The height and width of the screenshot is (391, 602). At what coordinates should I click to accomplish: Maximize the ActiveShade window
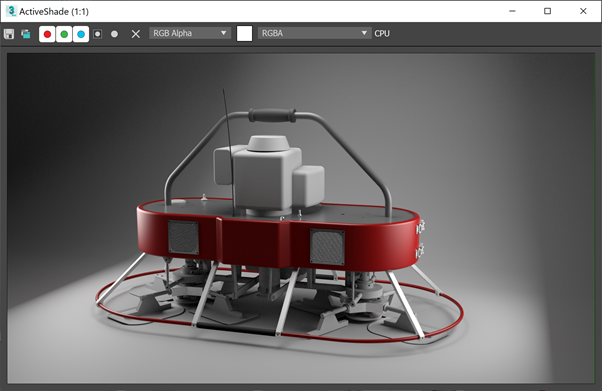(547, 11)
